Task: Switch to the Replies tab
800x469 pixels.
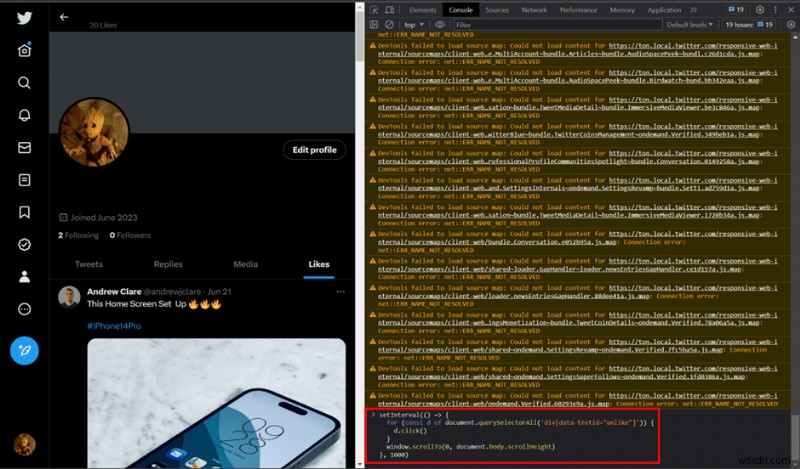Action: [x=168, y=264]
